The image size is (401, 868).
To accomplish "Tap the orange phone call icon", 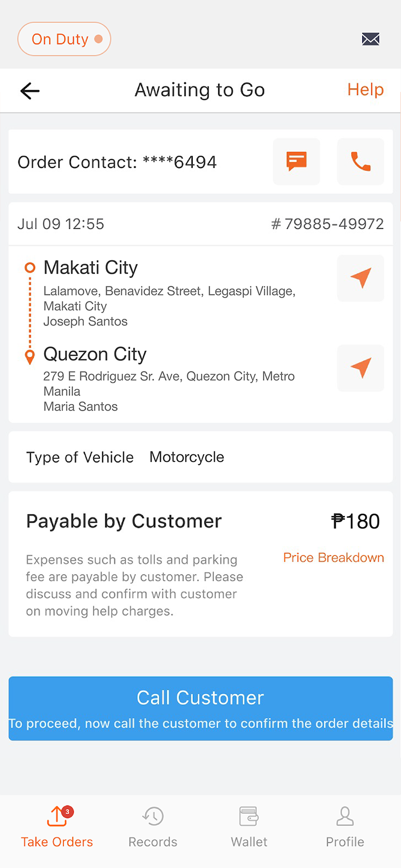I will pyautogui.click(x=360, y=161).
